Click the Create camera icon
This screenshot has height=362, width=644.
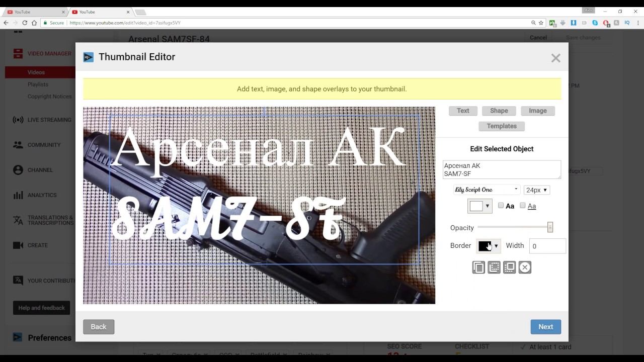[x=18, y=245]
